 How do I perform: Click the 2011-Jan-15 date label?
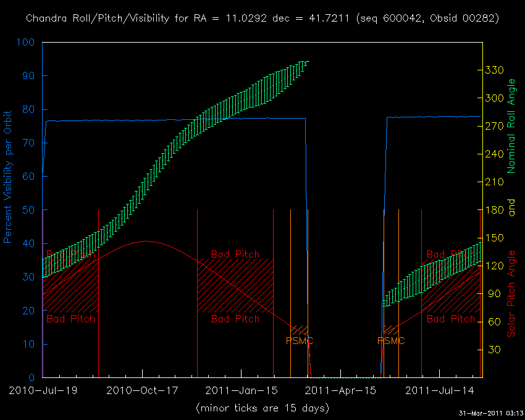(x=241, y=390)
